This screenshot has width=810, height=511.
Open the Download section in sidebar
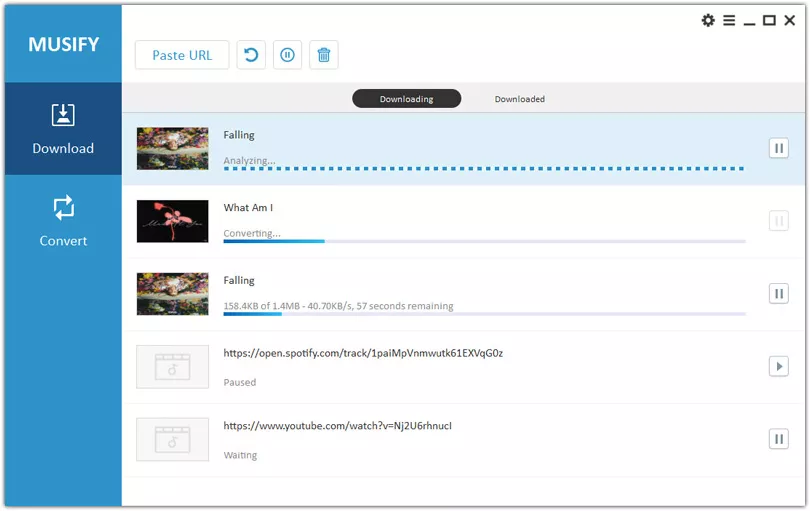pyautogui.click(x=63, y=129)
